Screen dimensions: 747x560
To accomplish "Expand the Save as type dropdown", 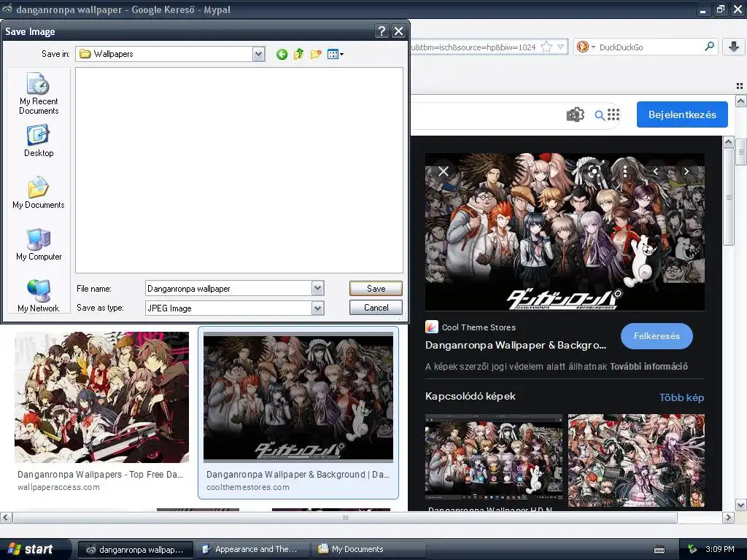I will (x=318, y=308).
